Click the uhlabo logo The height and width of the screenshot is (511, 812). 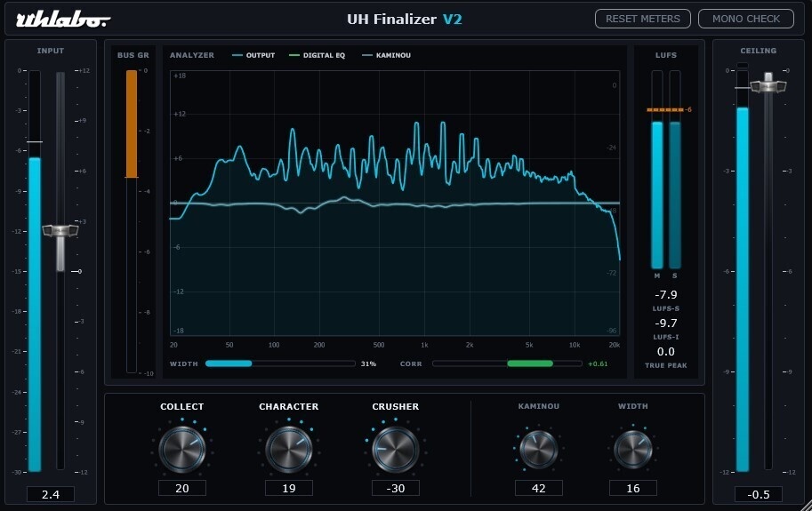(62, 20)
